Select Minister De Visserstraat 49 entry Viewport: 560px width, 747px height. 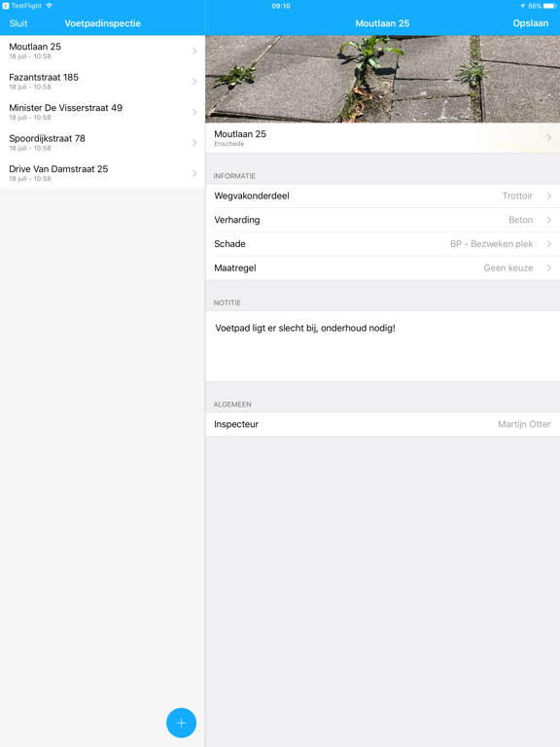[102, 112]
